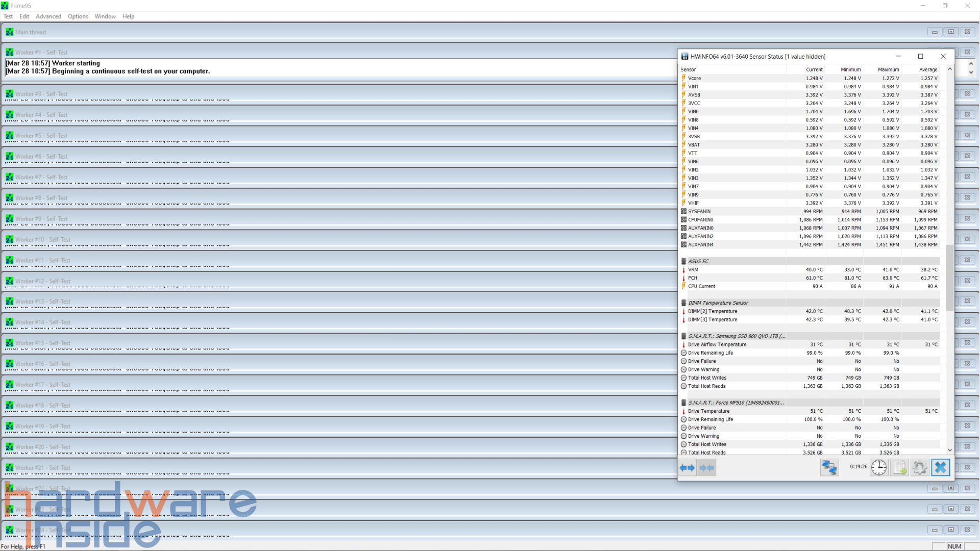
Task: Click the DIMM Temperature Sensor group icon
Action: [x=683, y=303]
